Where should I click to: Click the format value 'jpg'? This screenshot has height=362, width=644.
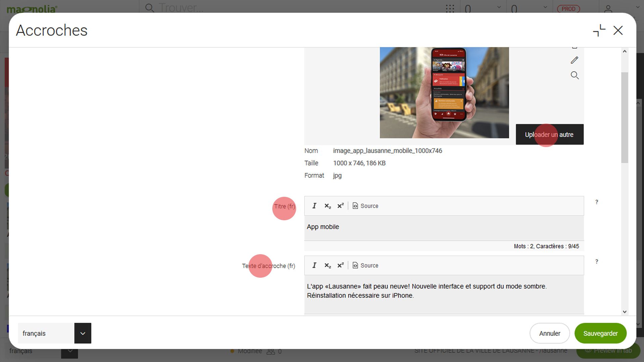click(337, 176)
